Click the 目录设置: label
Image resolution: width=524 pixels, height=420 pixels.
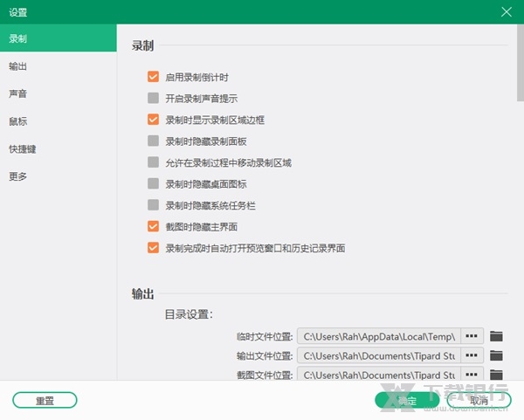click(189, 314)
